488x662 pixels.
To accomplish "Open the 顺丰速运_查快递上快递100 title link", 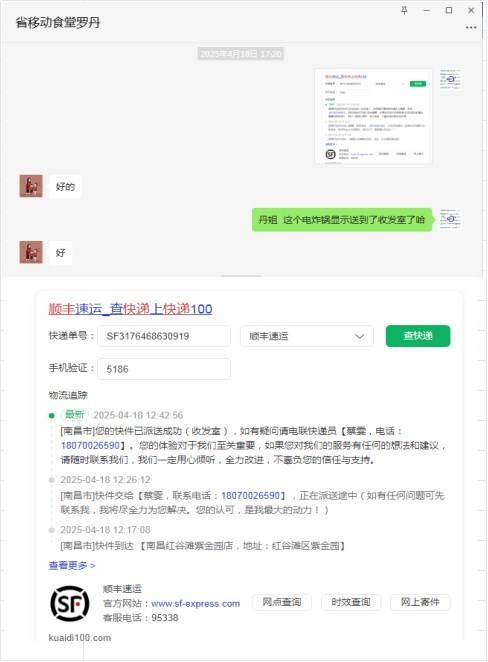I will [130, 309].
